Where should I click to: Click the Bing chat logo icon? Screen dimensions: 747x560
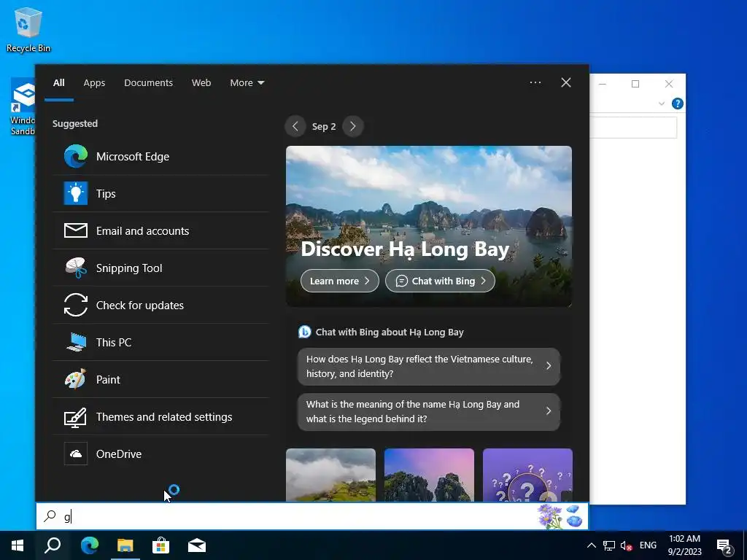[304, 332]
